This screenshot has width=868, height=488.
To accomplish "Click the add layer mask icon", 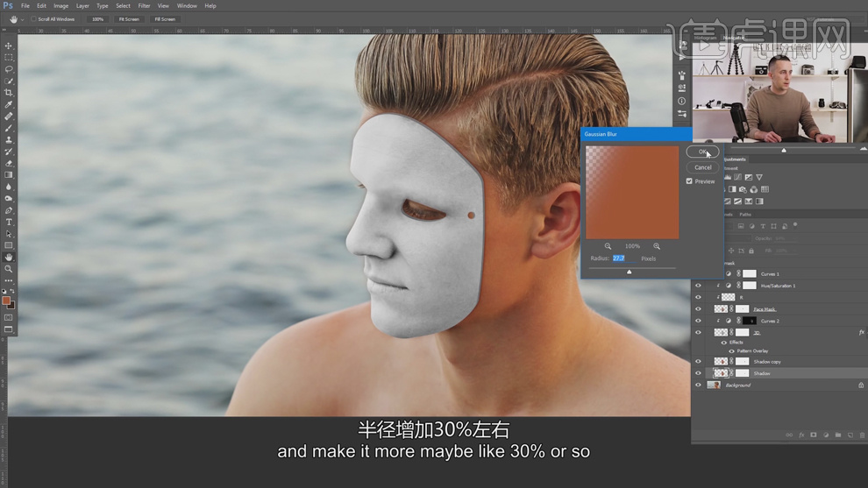I will tap(813, 435).
